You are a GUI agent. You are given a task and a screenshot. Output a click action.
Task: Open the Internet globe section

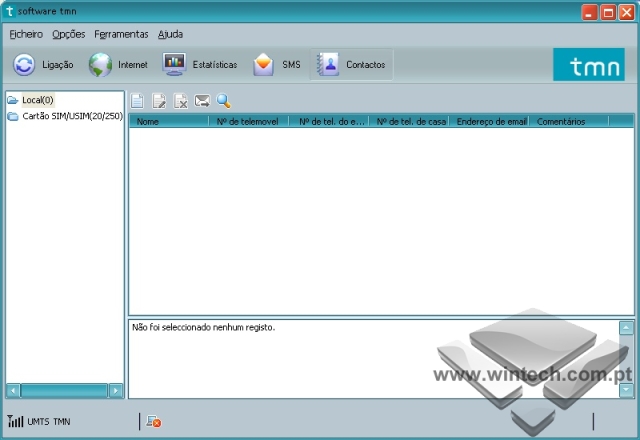tap(118, 64)
